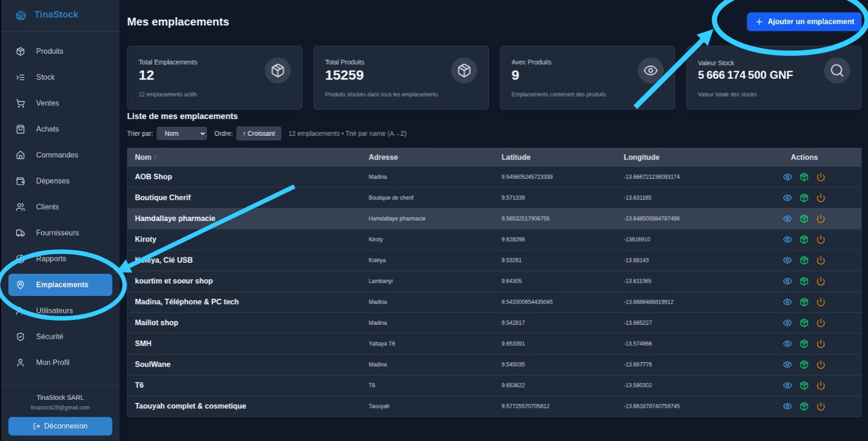Click '5 666 174 500 GNF' stock value

(x=745, y=75)
